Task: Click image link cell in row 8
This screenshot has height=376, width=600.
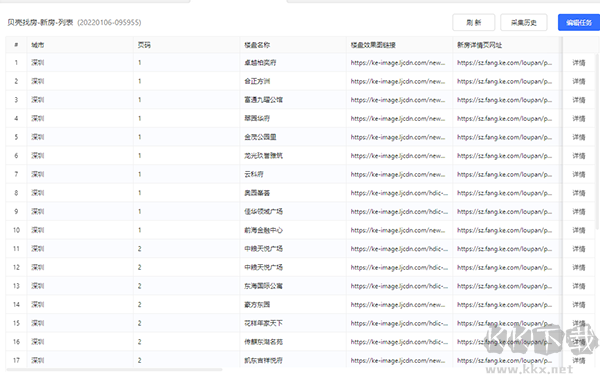Action: coord(399,193)
